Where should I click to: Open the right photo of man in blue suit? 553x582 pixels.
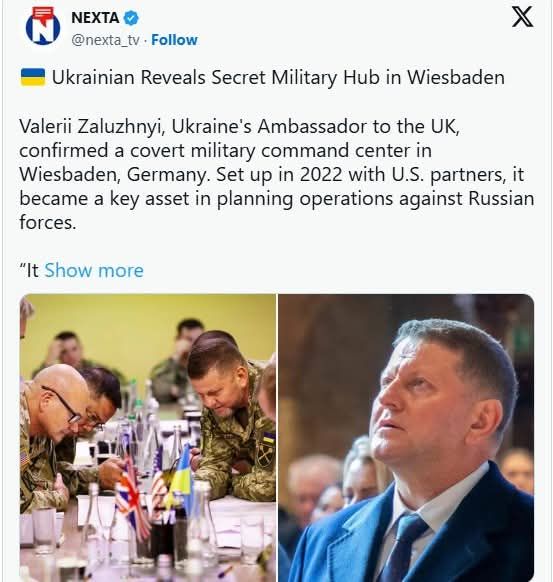[x=406, y=438]
